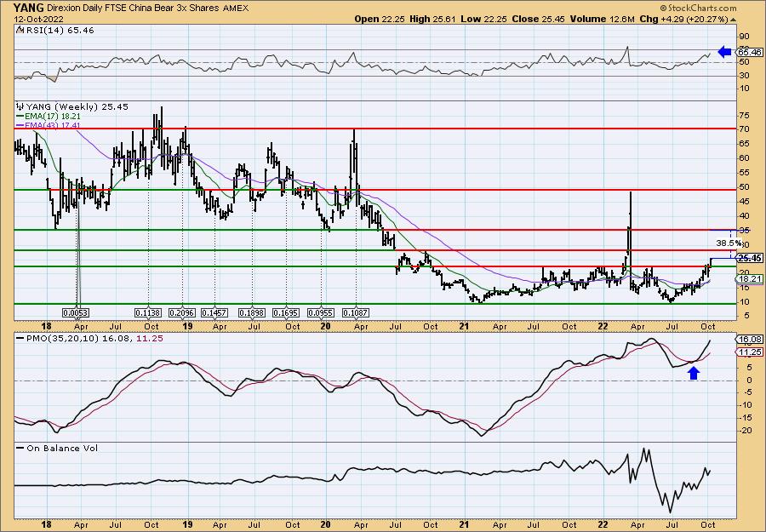Click the 0.1087 dividend marker

click(x=356, y=312)
